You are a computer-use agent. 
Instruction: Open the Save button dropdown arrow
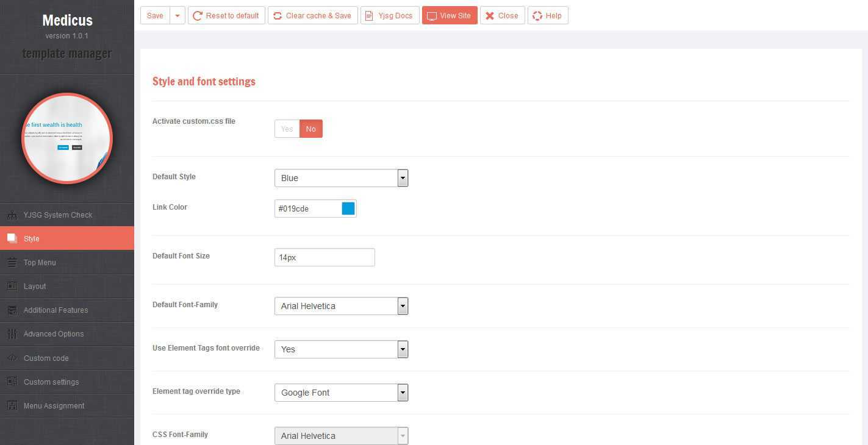point(177,16)
